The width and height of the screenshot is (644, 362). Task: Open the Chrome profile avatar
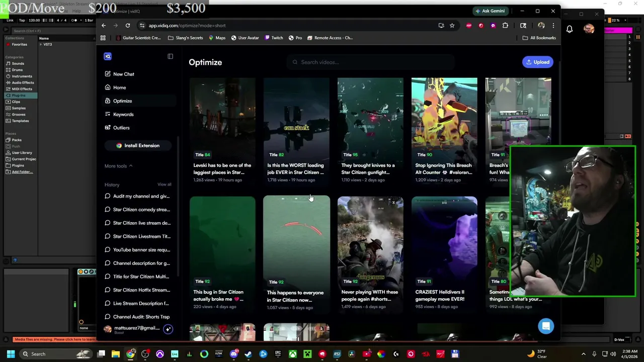point(541,26)
